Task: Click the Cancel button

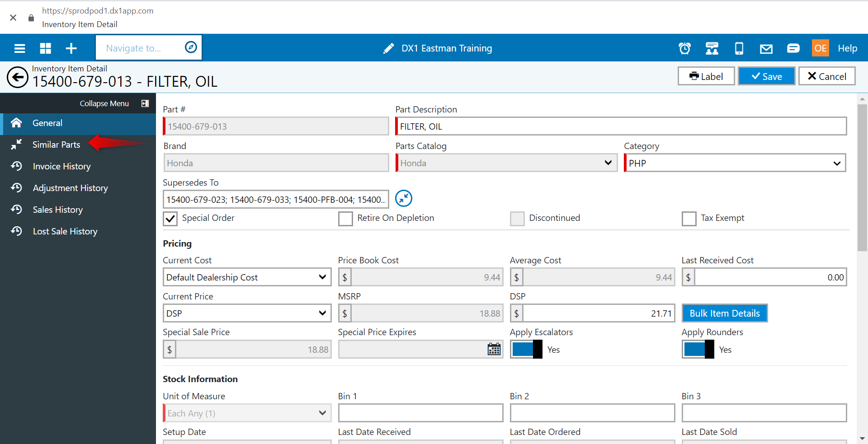Action: click(x=827, y=76)
